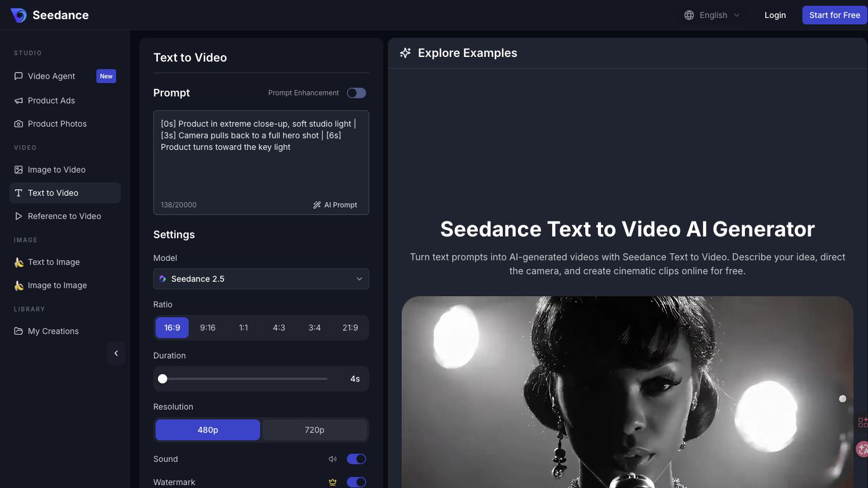Click the AI Prompt magic wand icon
The image size is (868, 488).
[317, 205]
